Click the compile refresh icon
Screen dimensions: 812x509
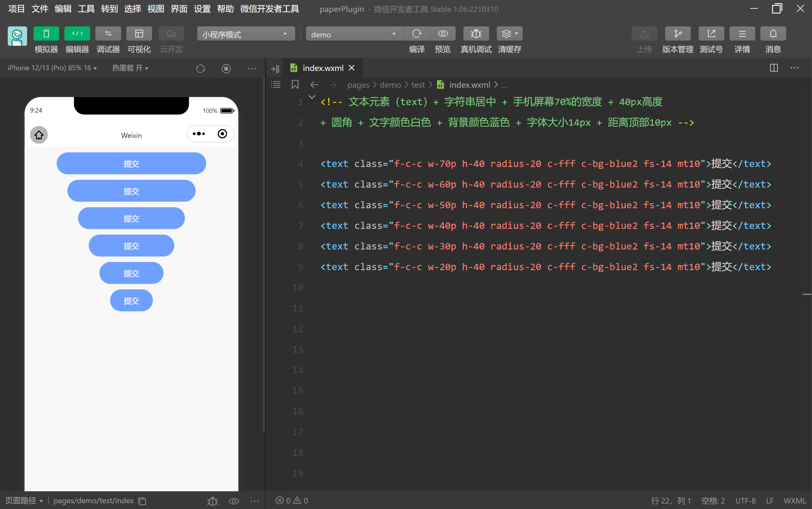[x=417, y=34]
